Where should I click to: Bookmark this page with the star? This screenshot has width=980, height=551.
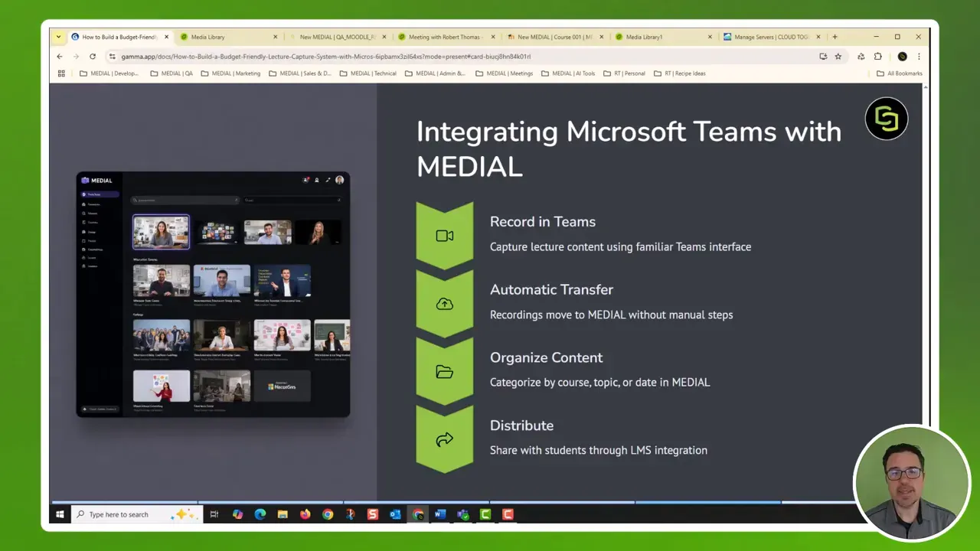(x=838, y=57)
